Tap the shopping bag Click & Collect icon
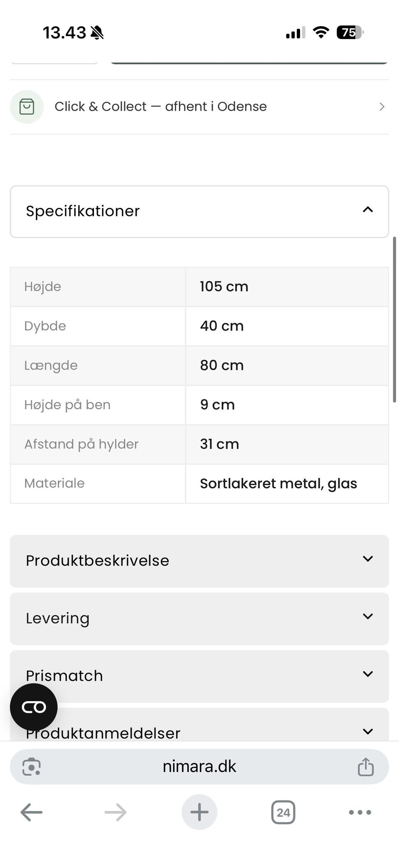Screen dimensions: 399x868 [x=27, y=107]
